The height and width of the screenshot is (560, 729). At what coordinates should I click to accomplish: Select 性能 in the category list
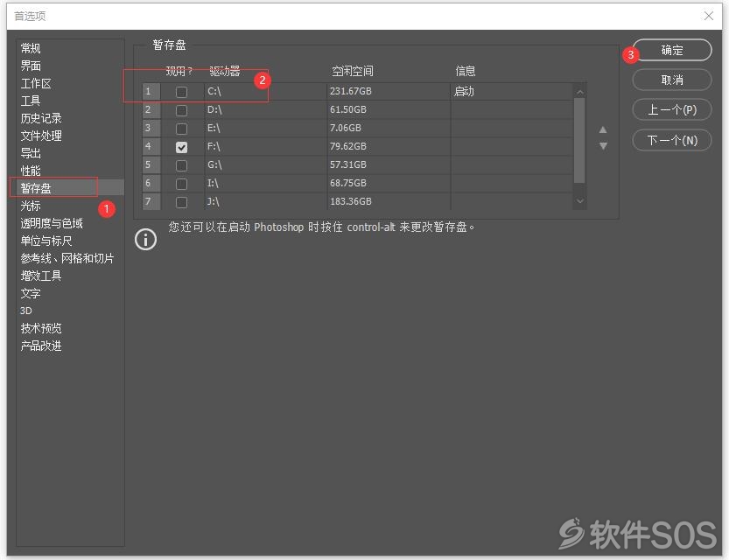31,171
